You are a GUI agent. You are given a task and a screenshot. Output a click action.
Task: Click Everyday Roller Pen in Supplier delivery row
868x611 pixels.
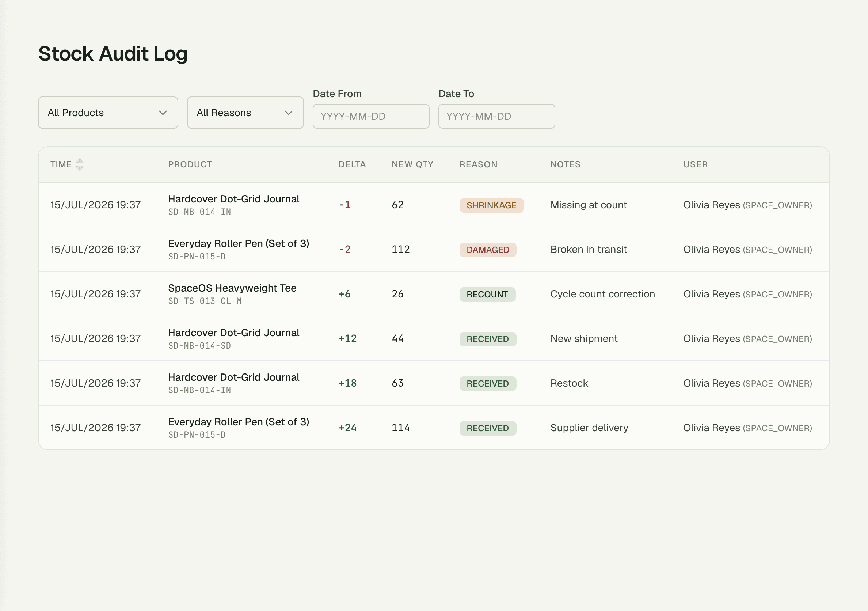[239, 422]
